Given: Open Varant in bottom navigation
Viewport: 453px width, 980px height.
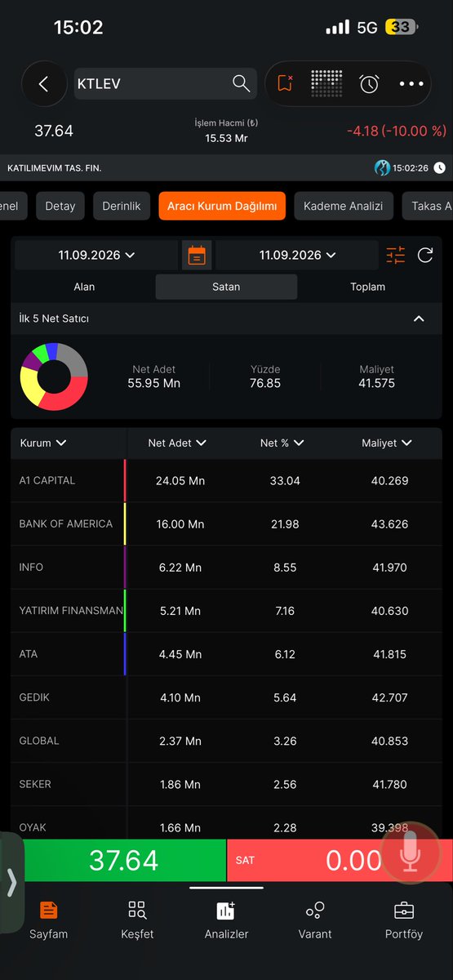Looking at the screenshot, I should pyautogui.click(x=315, y=920).
